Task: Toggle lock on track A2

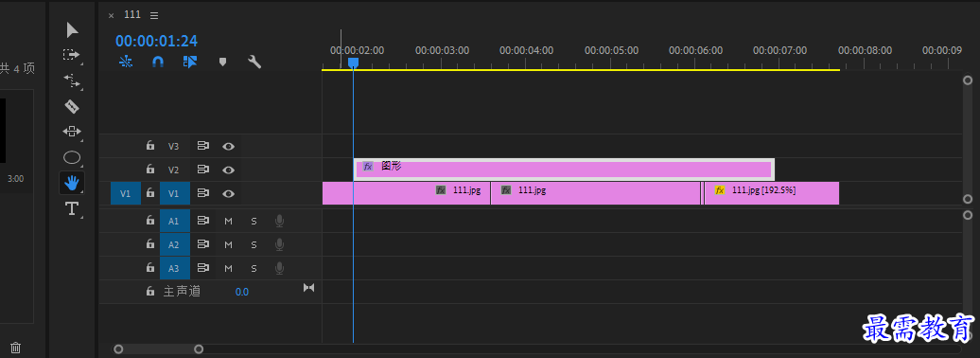Action: (150, 244)
